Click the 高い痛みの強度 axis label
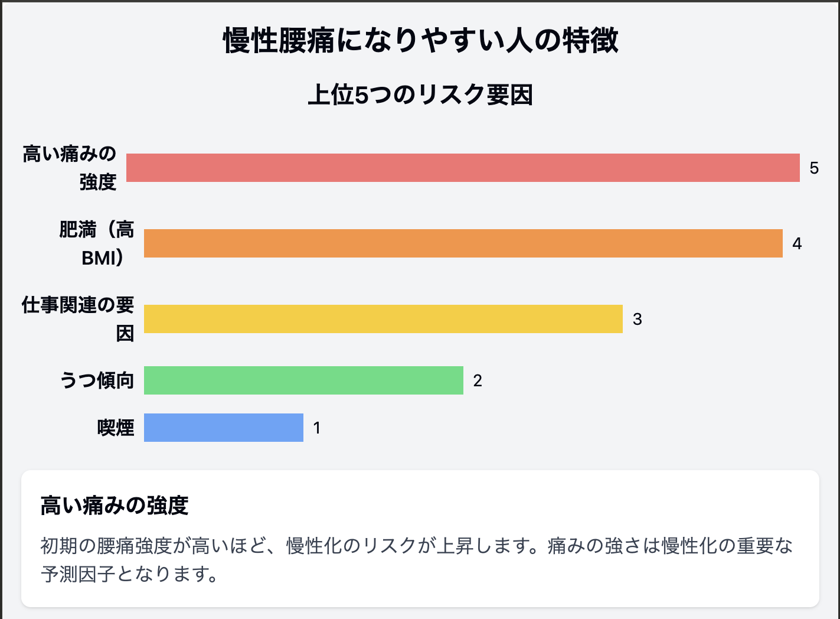This screenshot has height=619, width=840. click(x=70, y=168)
